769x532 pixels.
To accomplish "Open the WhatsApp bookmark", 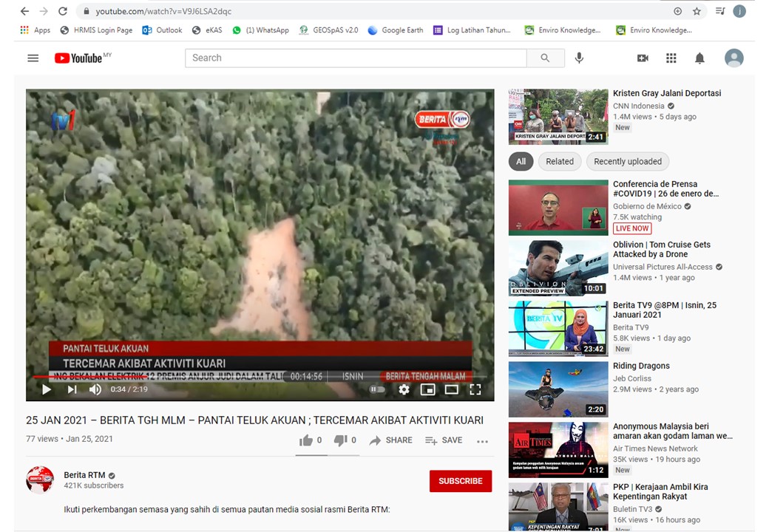I will point(260,30).
